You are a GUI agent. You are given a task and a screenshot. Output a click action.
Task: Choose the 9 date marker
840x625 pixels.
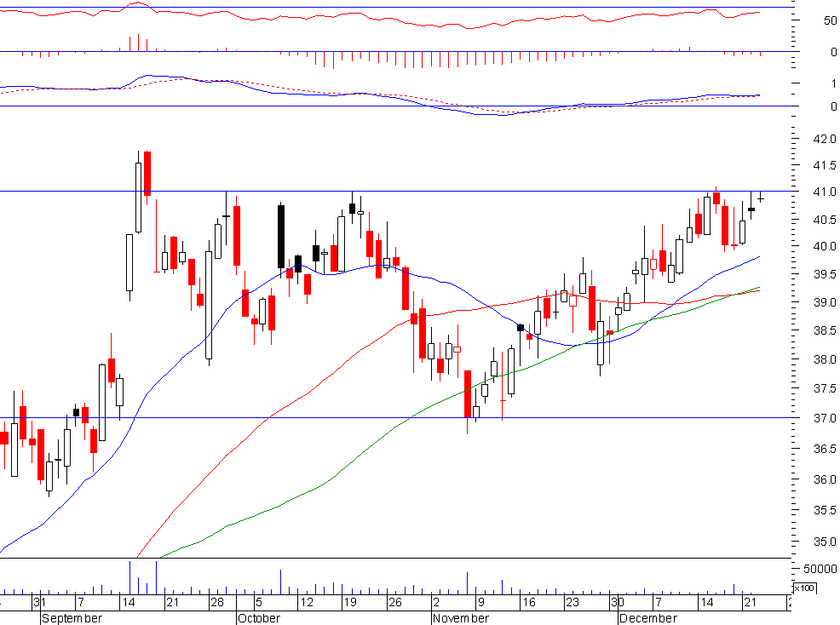click(481, 603)
